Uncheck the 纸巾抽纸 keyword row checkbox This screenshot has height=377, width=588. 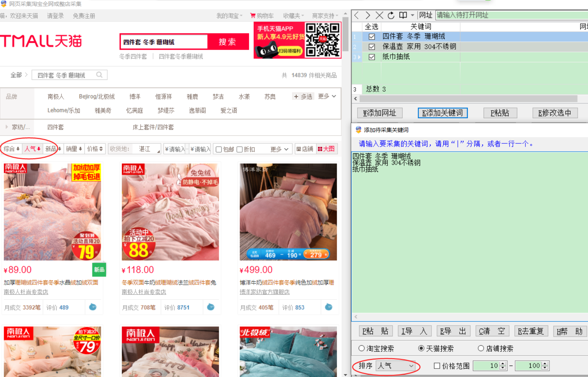(372, 57)
